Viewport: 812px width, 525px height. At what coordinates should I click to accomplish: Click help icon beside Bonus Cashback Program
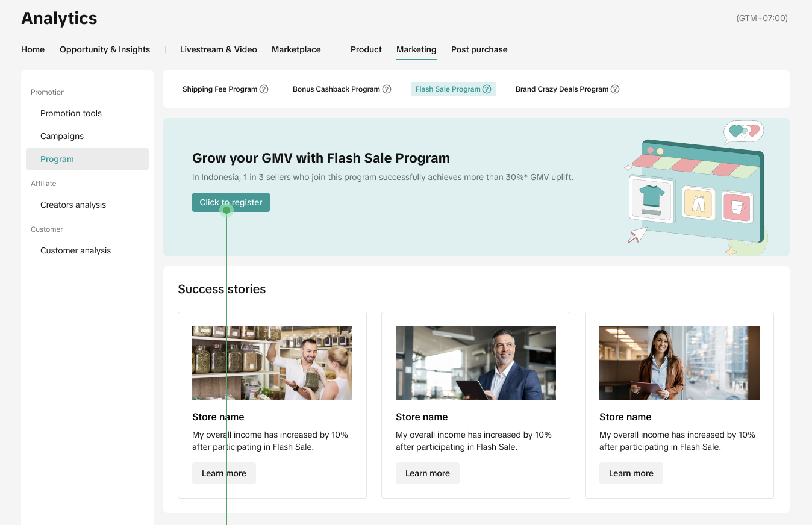coord(387,89)
